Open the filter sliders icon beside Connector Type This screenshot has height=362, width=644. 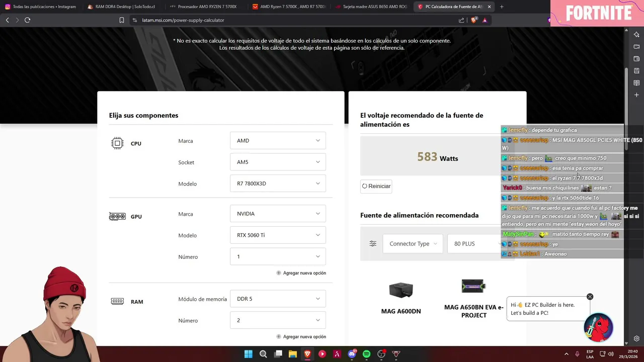tap(373, 243)
